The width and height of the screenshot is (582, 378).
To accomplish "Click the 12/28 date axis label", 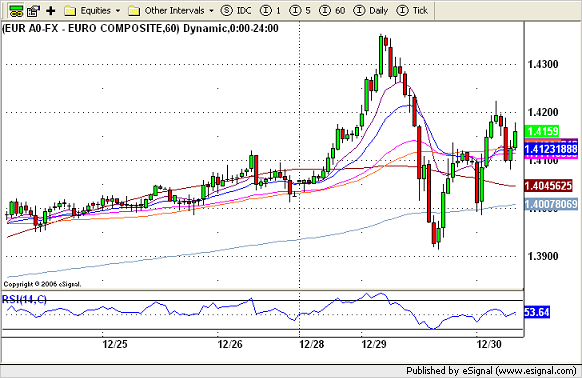I will coord(311,344).
